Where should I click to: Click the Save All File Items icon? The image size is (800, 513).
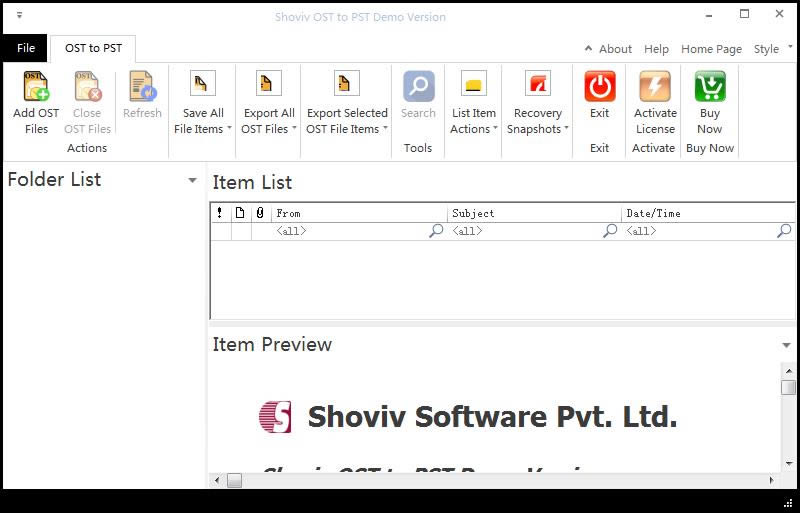pyautogui.click(x=203, y=83)
